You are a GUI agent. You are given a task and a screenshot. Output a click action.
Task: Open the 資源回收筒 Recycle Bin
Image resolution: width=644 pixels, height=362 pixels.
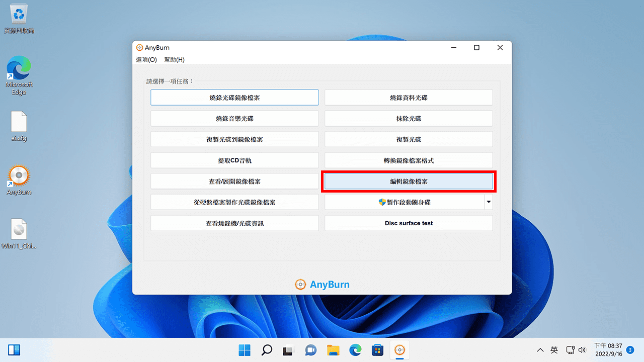coord(19,14)
